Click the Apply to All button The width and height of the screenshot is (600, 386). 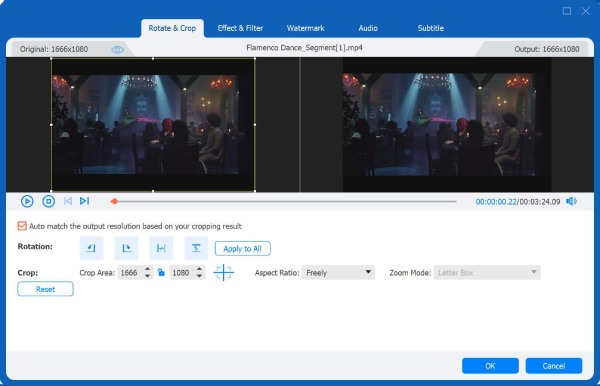(x=243, y=249)
